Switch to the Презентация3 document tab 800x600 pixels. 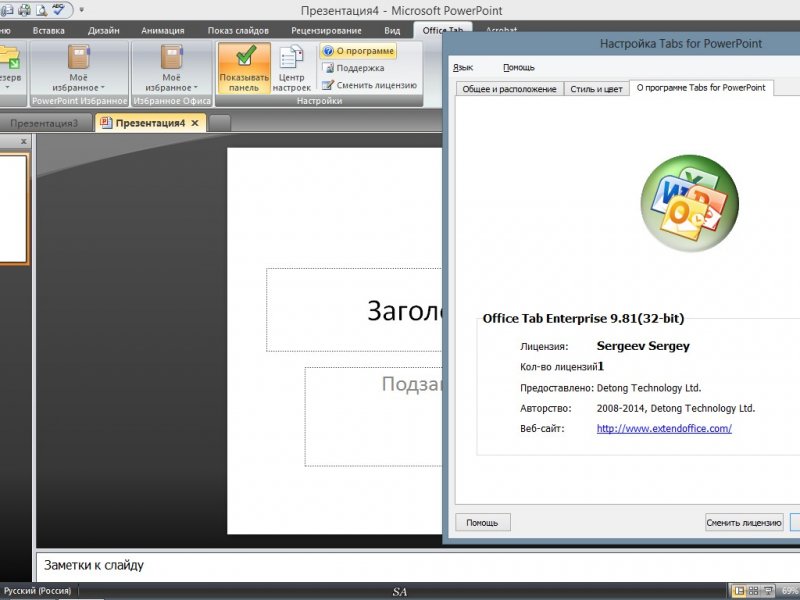click(x=45, y=123)
